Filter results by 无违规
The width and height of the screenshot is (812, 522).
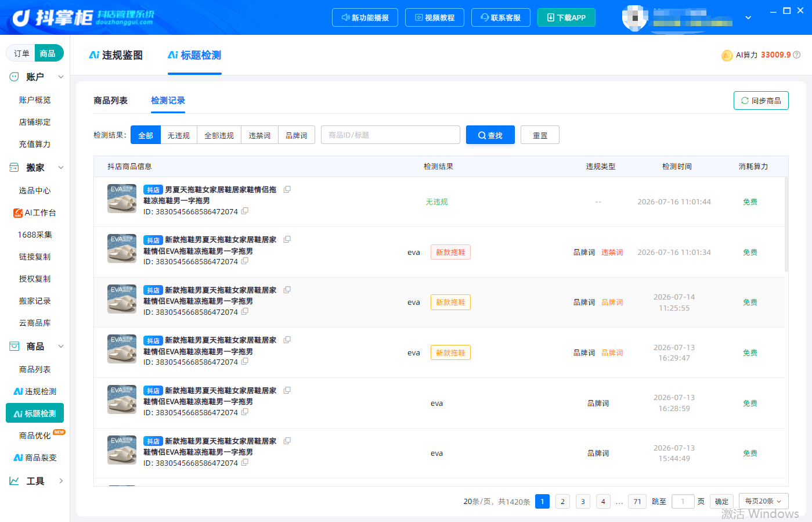pyautogui.click(x=179, y=135)
